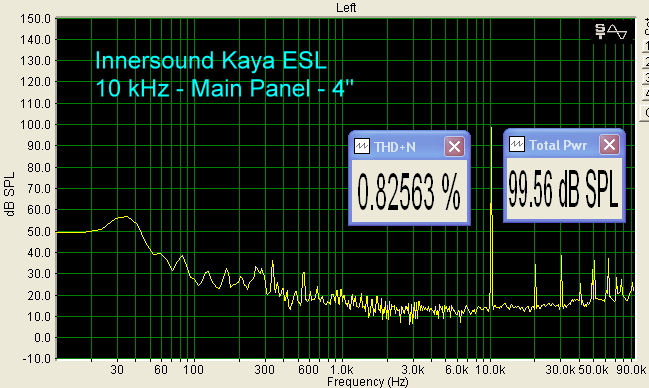Select overlay set button 1
The width and height of the screenshot is (649, 388).
[646, 46]
